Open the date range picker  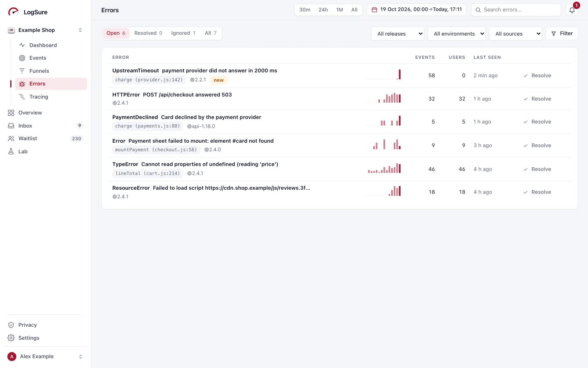tap(416, 10)
